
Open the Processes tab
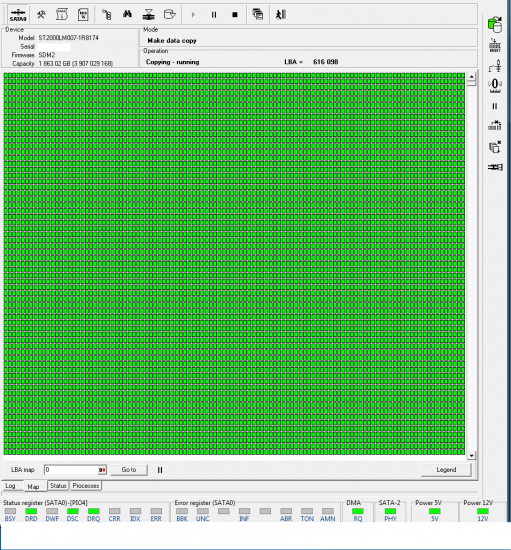pos(86,486)
